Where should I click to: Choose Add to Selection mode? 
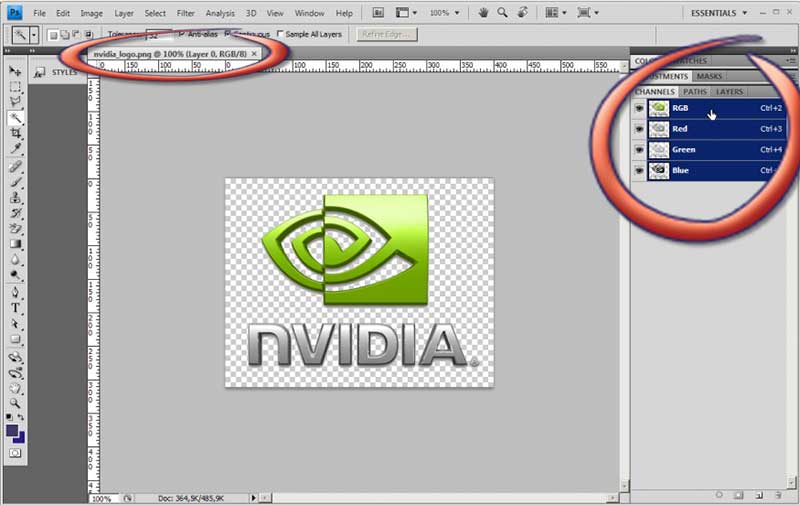coord(65,35)
